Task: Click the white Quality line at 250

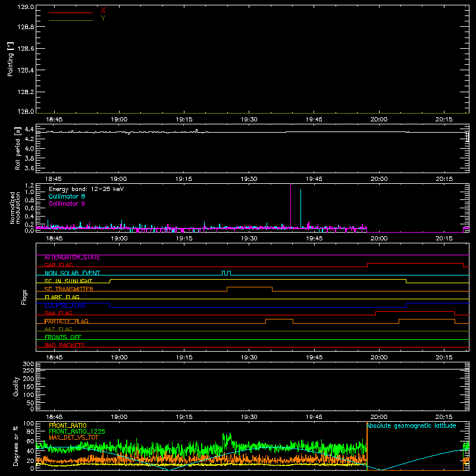Action: coord(252,369)
